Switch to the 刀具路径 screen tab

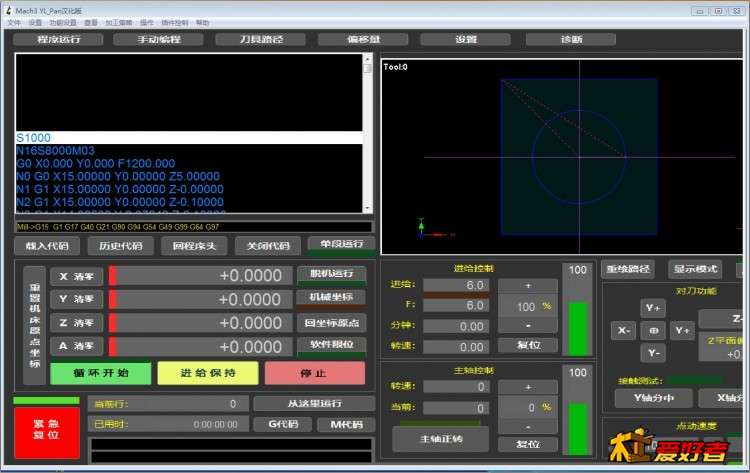coord(261,39)
